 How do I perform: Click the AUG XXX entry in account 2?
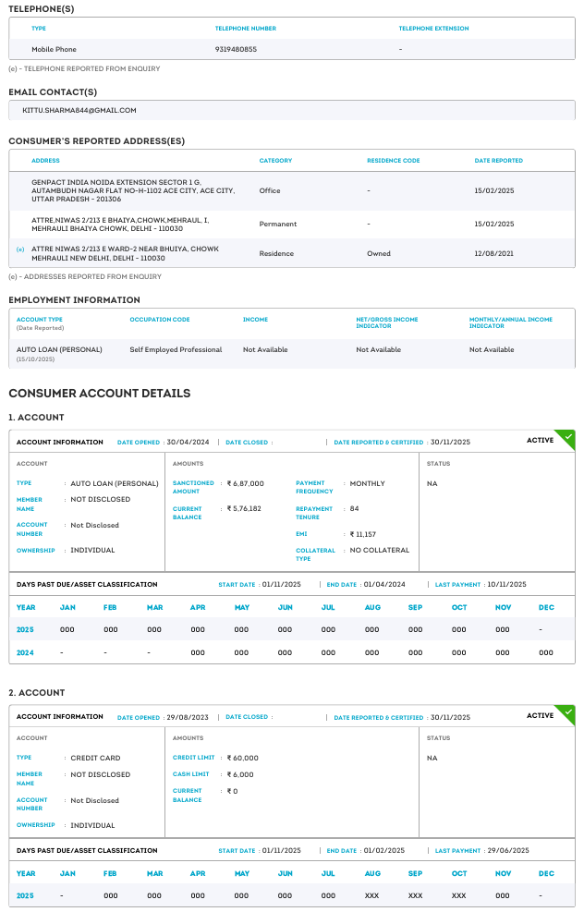coord(372,895)
